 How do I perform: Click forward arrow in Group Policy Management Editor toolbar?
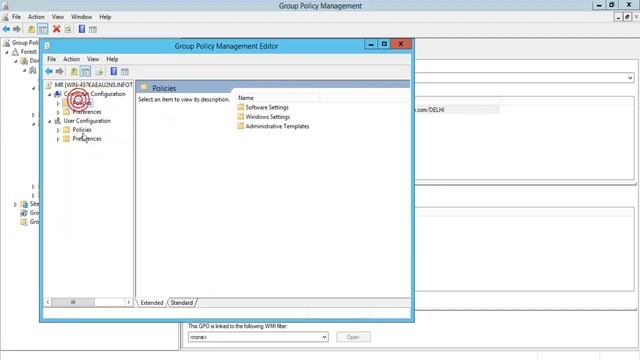60,71
